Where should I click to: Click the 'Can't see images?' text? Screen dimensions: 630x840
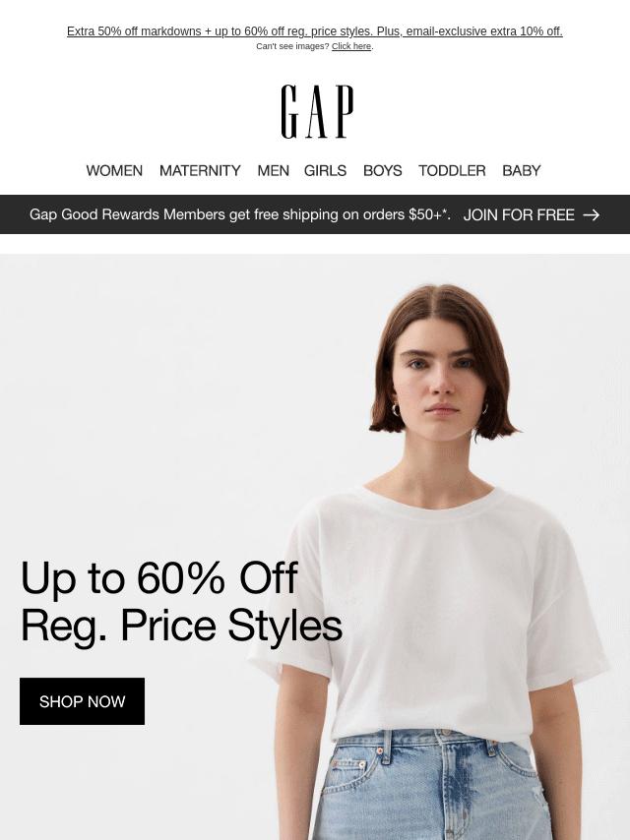tap(292, 46)
